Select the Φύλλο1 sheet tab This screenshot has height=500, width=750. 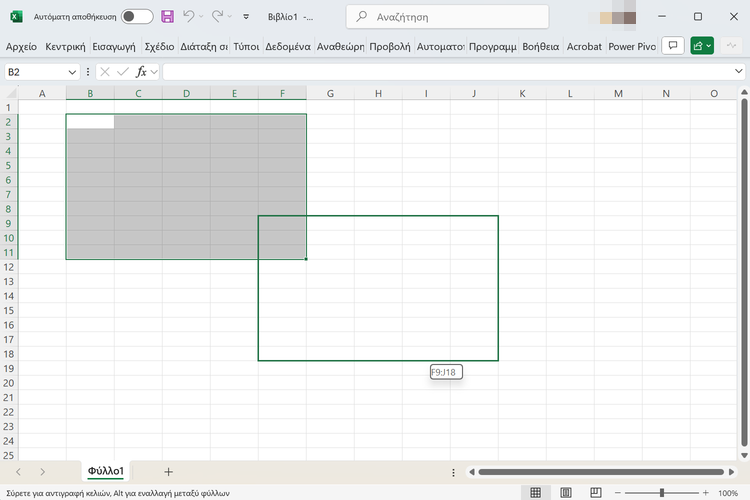[x=106, y=471]
